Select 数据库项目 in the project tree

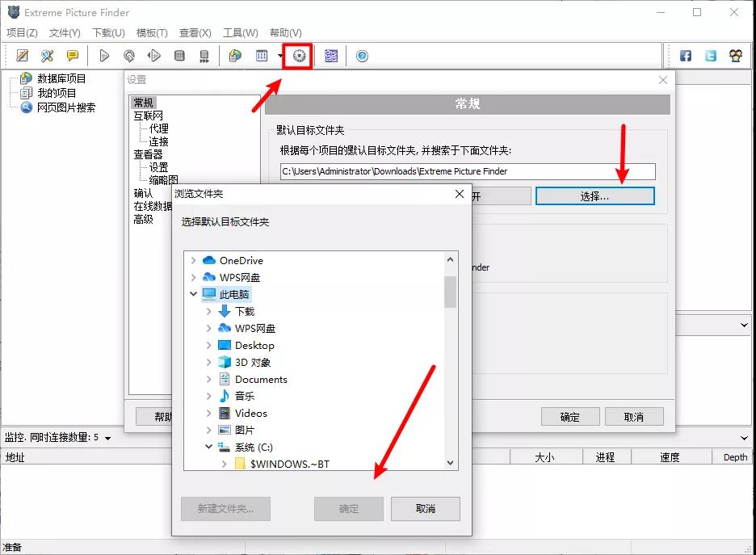click(61, 78)
